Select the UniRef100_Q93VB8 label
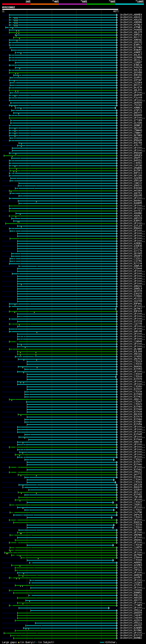The width and height of the screenshot is (146, 644). (x=131, y=72)
